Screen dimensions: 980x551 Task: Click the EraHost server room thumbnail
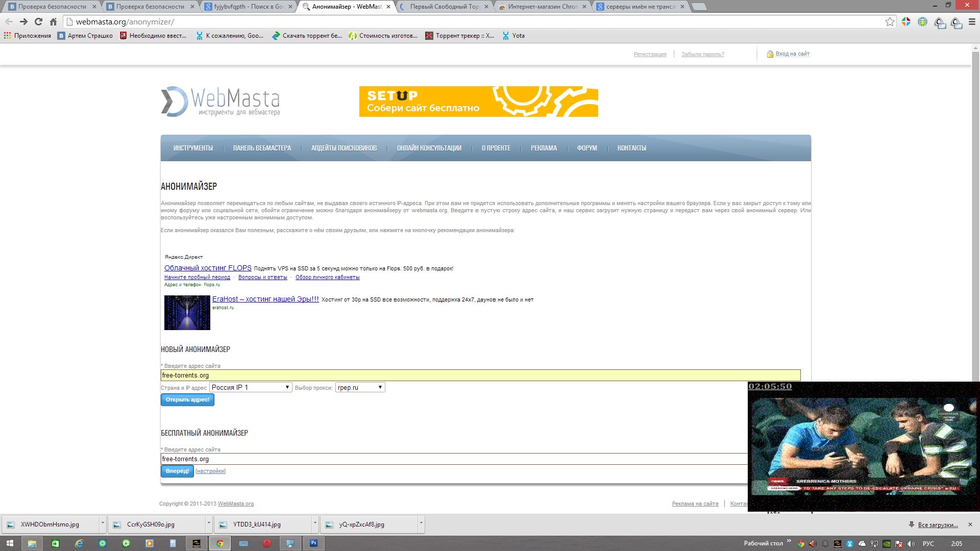pos(187,313)
